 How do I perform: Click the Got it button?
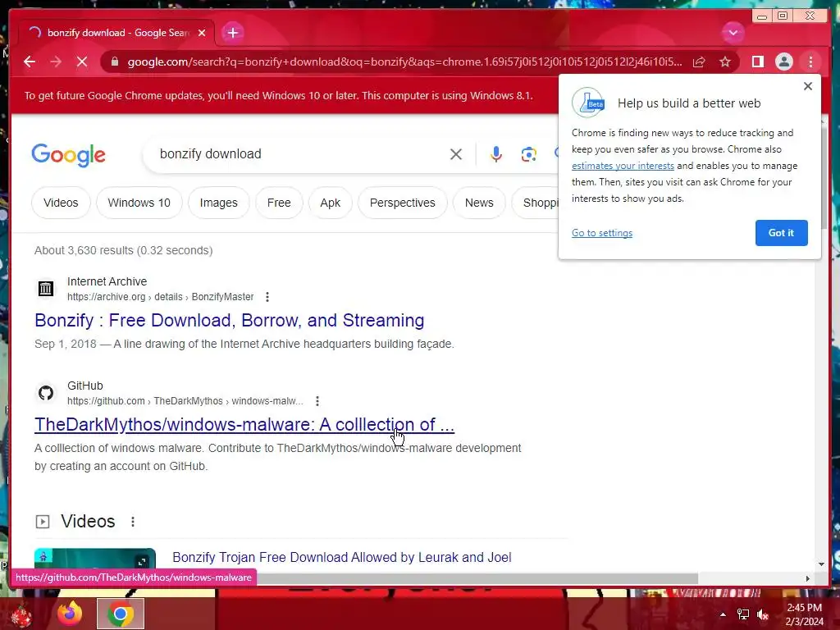click(x=781, y=233)
